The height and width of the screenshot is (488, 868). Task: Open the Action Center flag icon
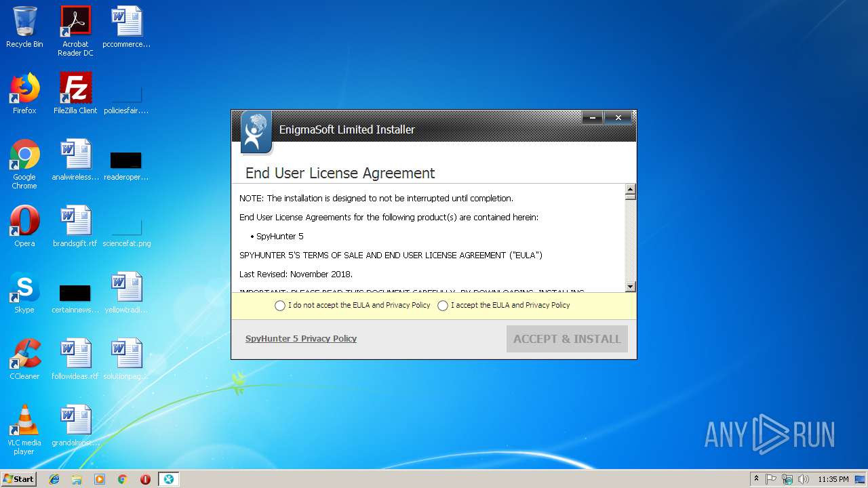(771, 479)
